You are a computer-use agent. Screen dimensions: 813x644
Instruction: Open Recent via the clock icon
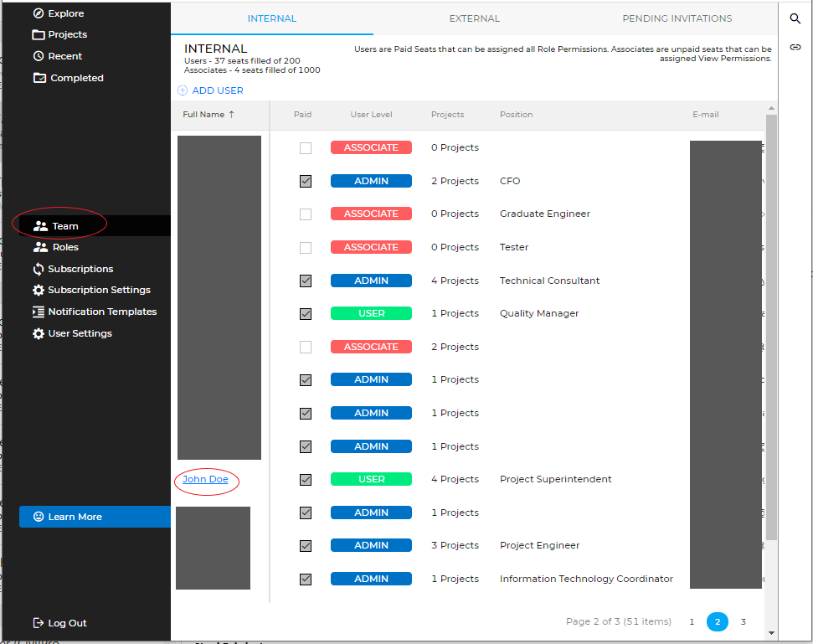pos(39,56)
